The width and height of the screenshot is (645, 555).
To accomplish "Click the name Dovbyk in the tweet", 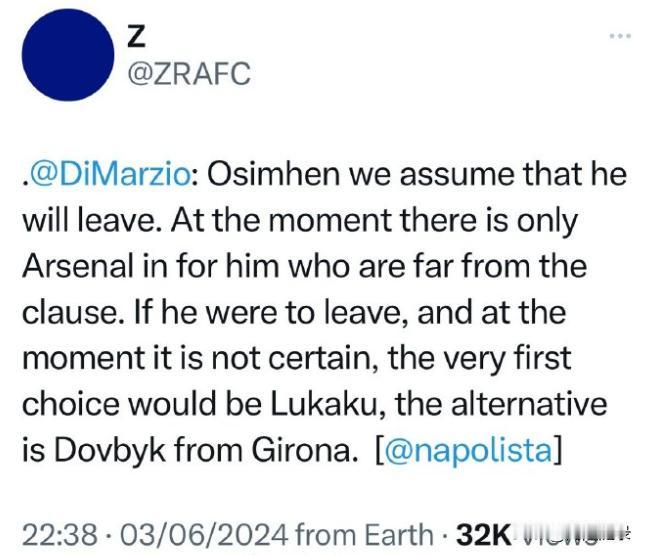I will 110,450.
